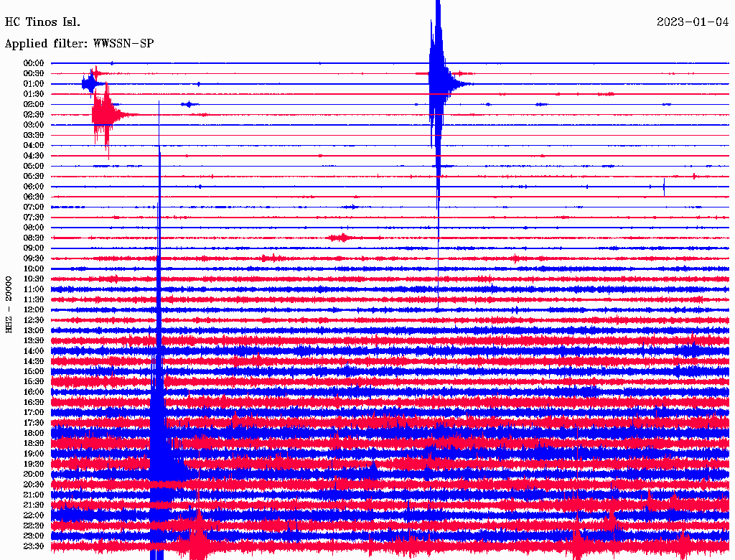The height and width of the screenshot is (560, 735).
Task: Select the 16:30 time label
Action: [x=34, y=403]
